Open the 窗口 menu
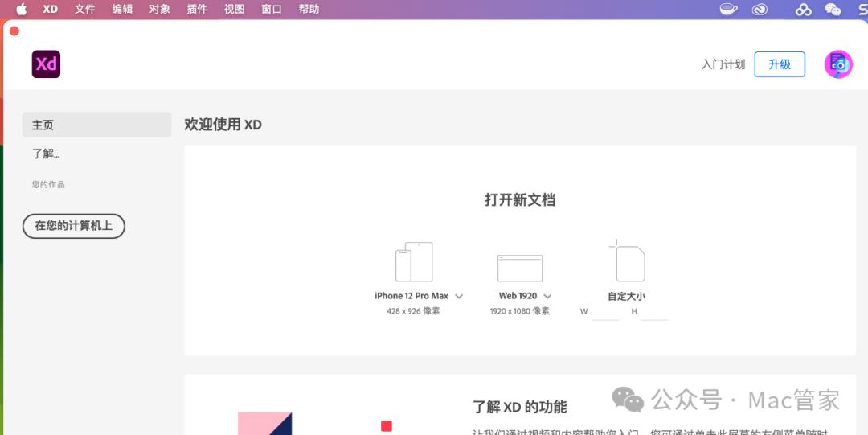Image resolution: width=868 pixels, height=435 pixels. [272, 9]
